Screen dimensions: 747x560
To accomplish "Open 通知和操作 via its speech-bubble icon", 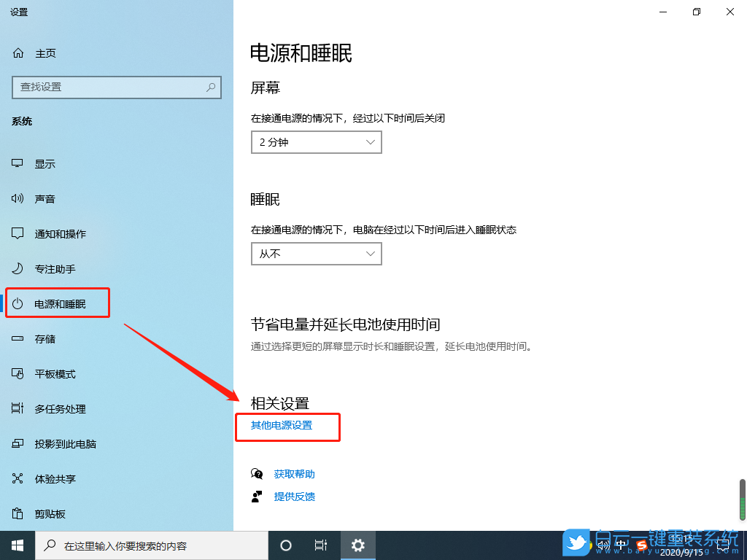I will click(17, 233).
